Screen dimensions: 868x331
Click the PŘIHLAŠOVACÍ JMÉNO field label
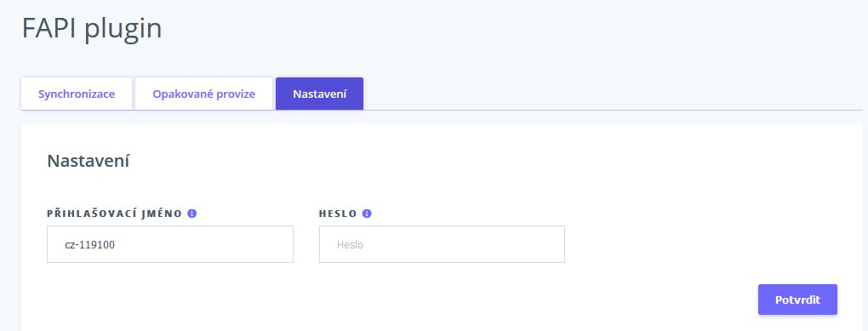pos(115,214)
